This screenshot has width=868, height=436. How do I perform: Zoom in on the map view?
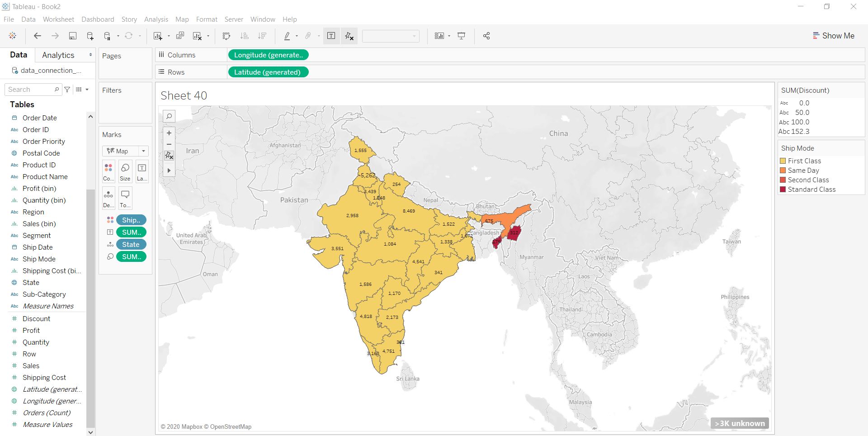coord(169,133)
